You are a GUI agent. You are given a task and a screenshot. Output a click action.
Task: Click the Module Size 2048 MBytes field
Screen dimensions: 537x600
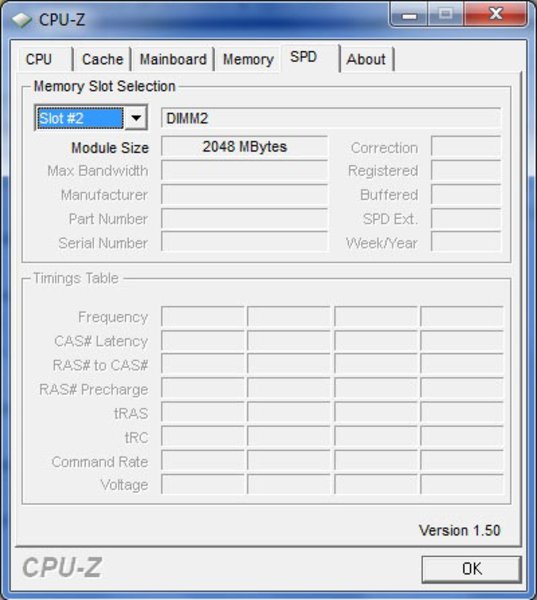coord(245,147)
